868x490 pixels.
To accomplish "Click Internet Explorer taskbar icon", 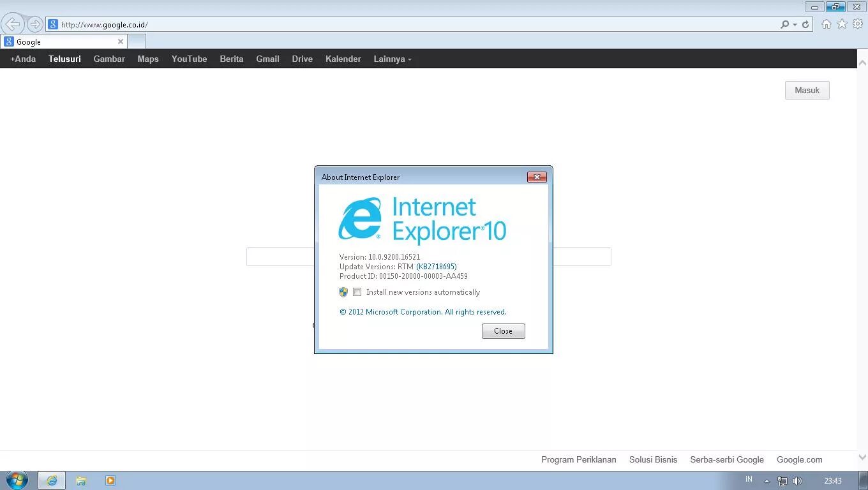I will [52, 480].
